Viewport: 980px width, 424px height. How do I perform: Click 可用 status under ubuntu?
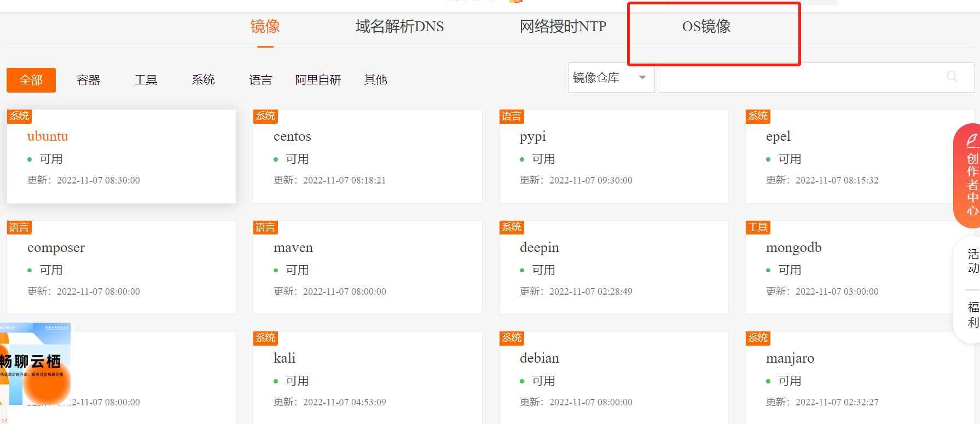(51, 159)
